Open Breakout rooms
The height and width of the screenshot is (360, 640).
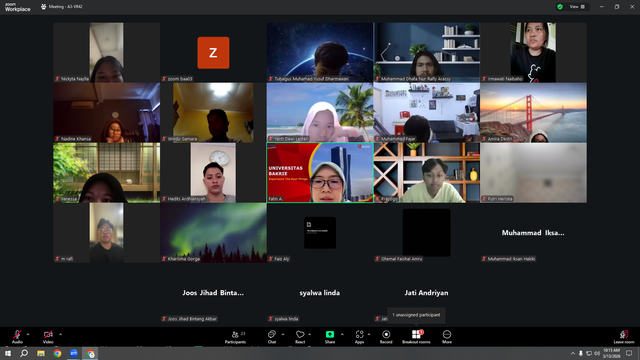click(416, 337)
